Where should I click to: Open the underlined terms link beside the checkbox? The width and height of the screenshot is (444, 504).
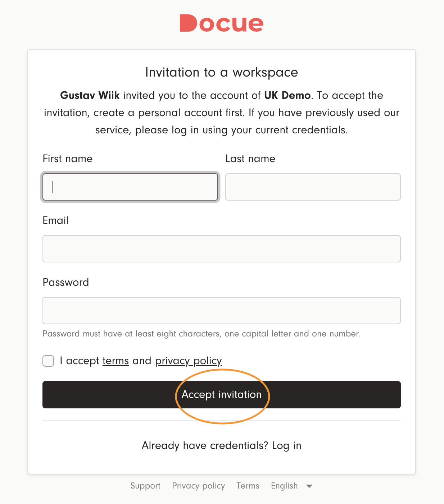[x=115, y=361]
